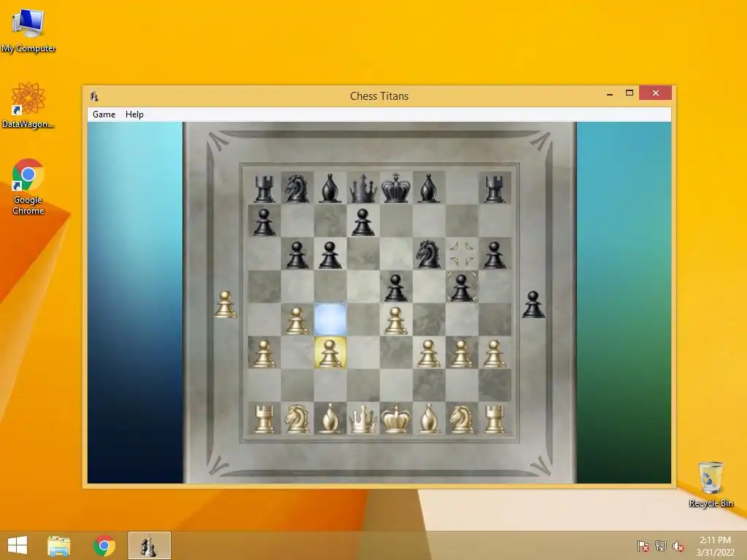
Task: Select the white bishop on c1
Action: [330, 419]
